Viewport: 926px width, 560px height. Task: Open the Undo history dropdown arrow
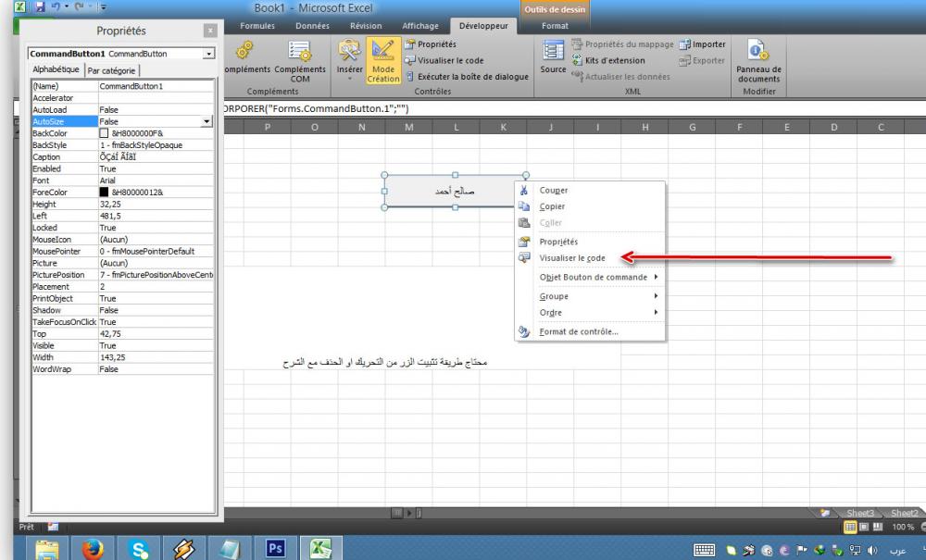(x=66, y=7)
